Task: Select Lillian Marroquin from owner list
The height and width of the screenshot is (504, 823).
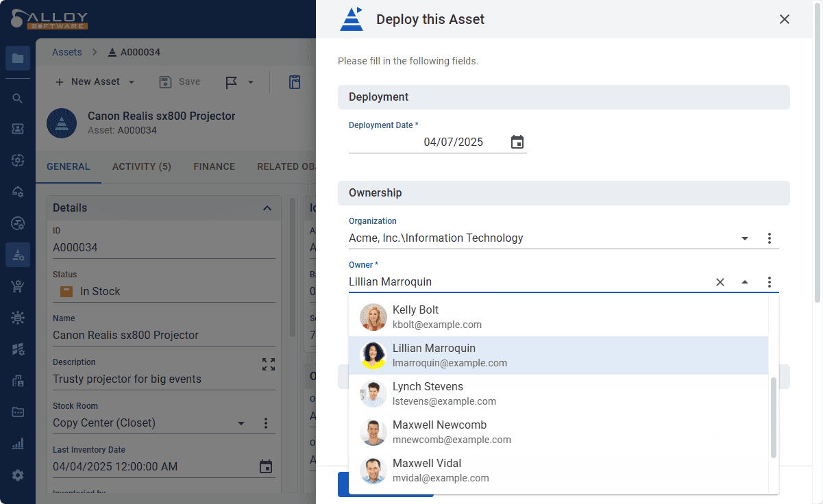Action: click(x=558, y=355)
